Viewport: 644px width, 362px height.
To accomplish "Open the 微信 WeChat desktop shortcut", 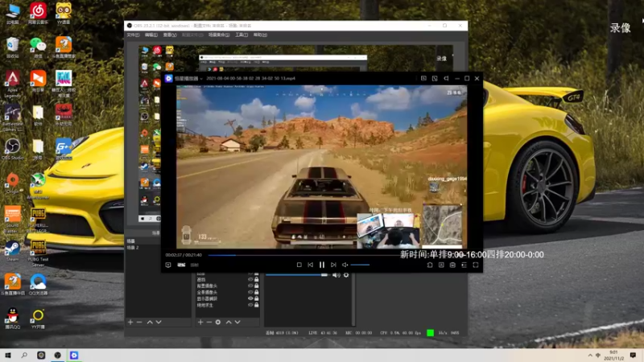I will pos(38,47).
